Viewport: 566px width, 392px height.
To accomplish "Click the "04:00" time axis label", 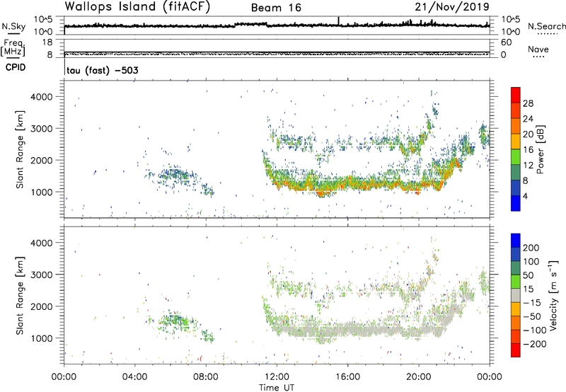I will (x=135, y=377).
